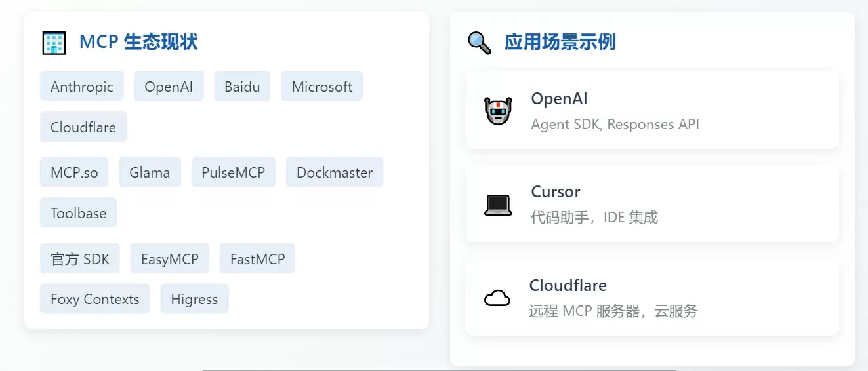Select the Foxy Contexts tag
Screen dimensions: 868x371
click(x=95, y=299)
